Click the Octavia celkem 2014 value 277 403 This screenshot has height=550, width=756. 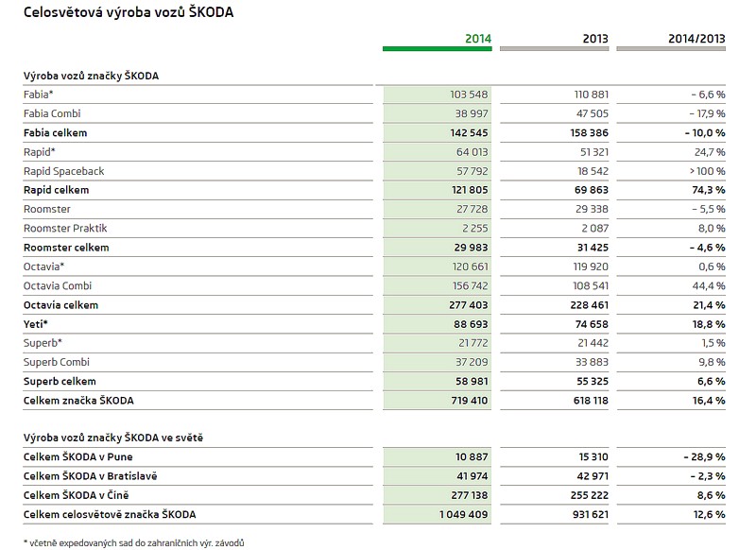pos(468,305)
